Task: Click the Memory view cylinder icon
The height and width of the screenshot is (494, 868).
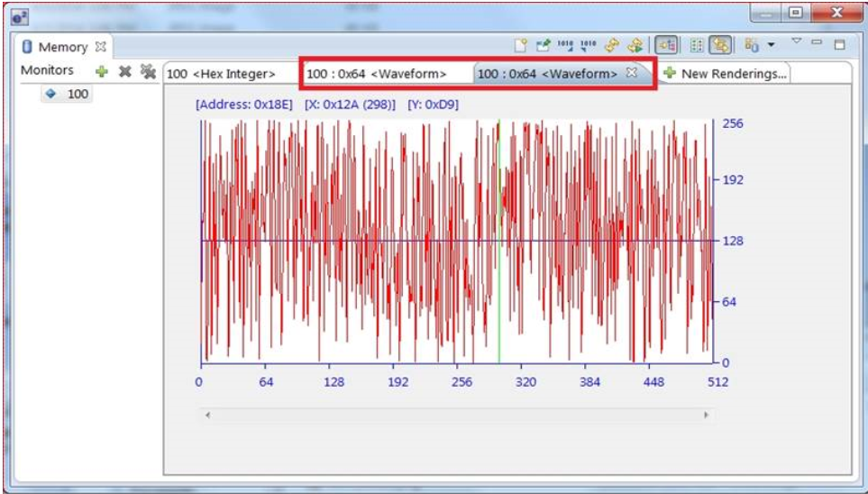Action: [27, 47]
